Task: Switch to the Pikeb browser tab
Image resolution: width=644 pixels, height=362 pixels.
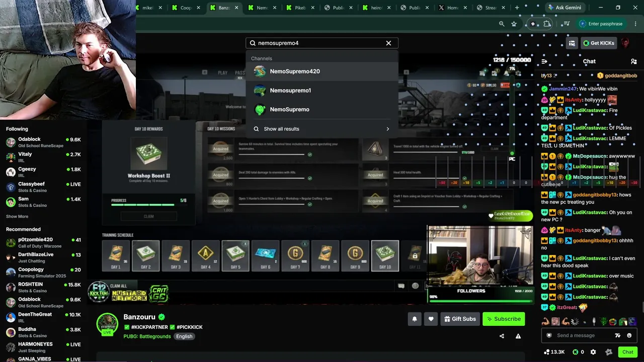Action: [300, 8]
